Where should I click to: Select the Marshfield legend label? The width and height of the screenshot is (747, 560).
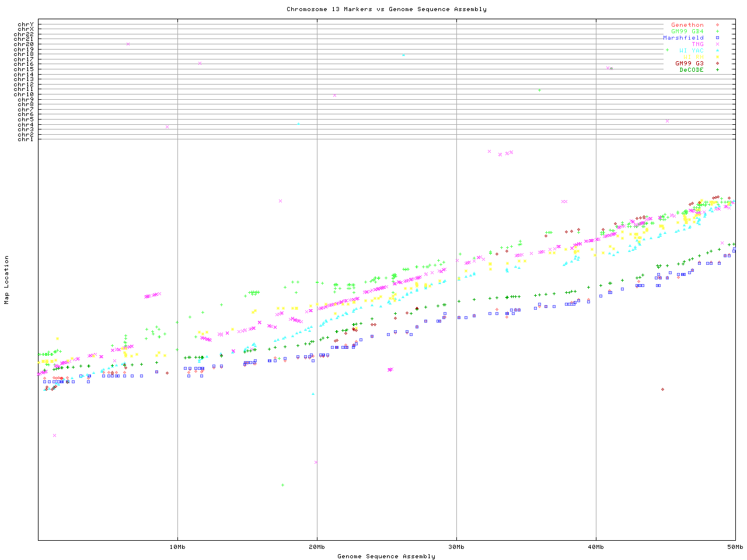click(683, 38)
